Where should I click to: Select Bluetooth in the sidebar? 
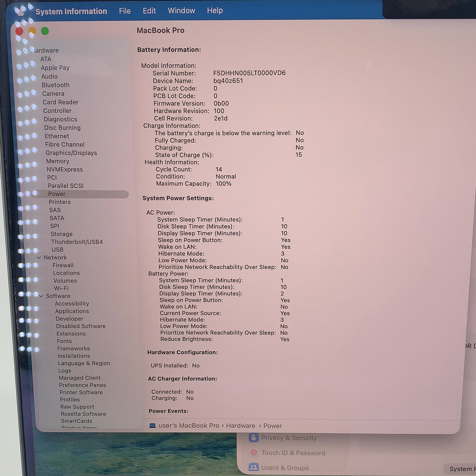(56, 85)
